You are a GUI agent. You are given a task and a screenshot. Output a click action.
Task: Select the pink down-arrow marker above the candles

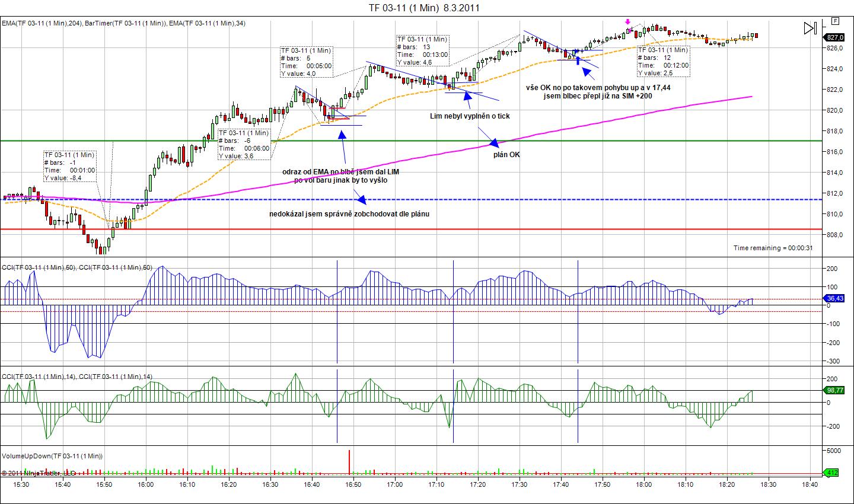628,23
